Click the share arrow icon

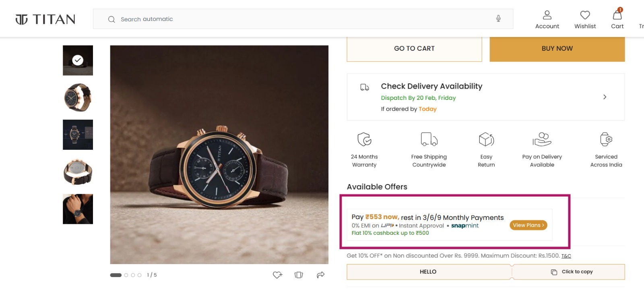pos(320,275)
